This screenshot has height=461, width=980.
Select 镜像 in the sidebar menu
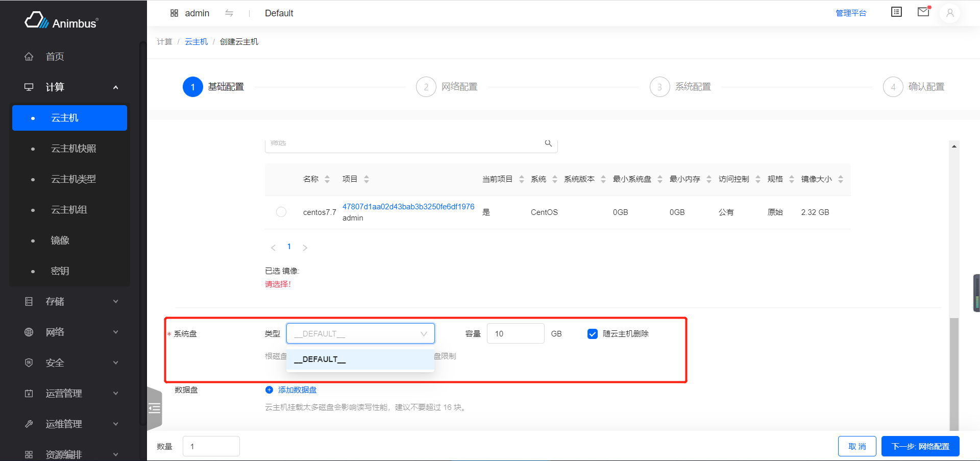coord(60,240)
